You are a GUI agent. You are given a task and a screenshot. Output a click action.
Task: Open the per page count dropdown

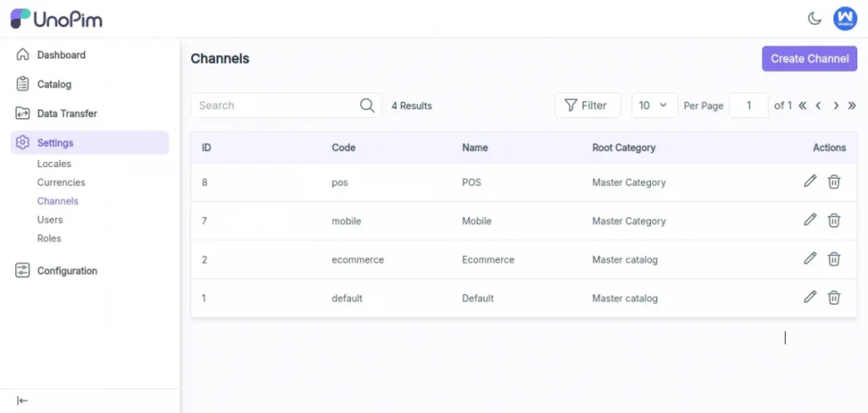(654, 105)
